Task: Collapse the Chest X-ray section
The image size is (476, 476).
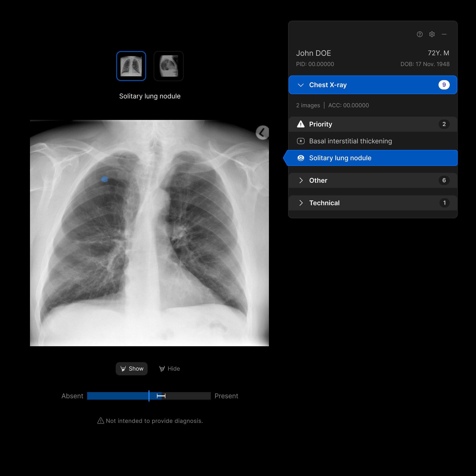Action: (x=301, y=85)
